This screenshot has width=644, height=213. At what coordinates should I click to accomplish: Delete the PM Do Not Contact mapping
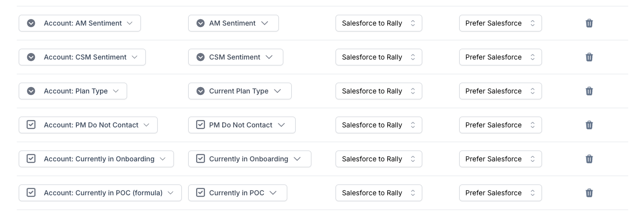(x=589, y=125)
